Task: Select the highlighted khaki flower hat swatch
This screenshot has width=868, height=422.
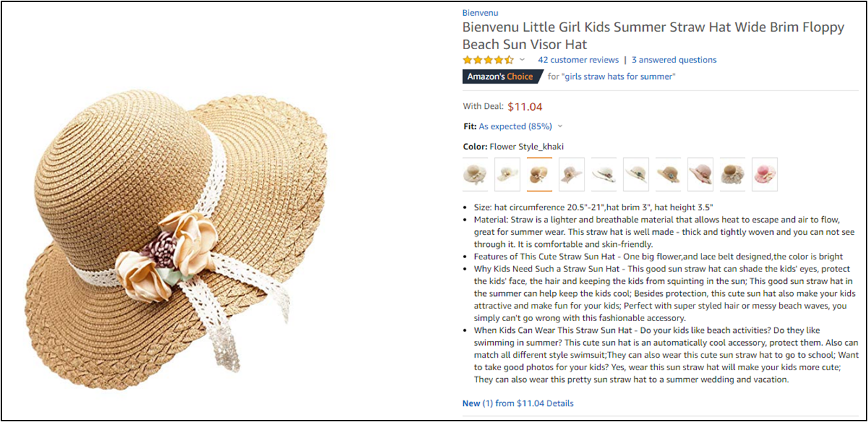Action: coord(539,175)
